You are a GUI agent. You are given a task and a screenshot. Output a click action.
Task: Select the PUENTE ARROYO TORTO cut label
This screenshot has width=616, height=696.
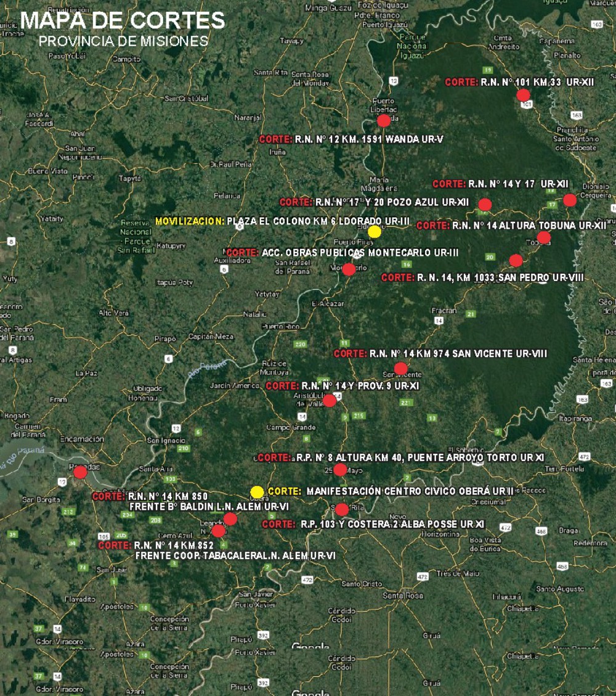pyautogui.click(x=400, y=458)
